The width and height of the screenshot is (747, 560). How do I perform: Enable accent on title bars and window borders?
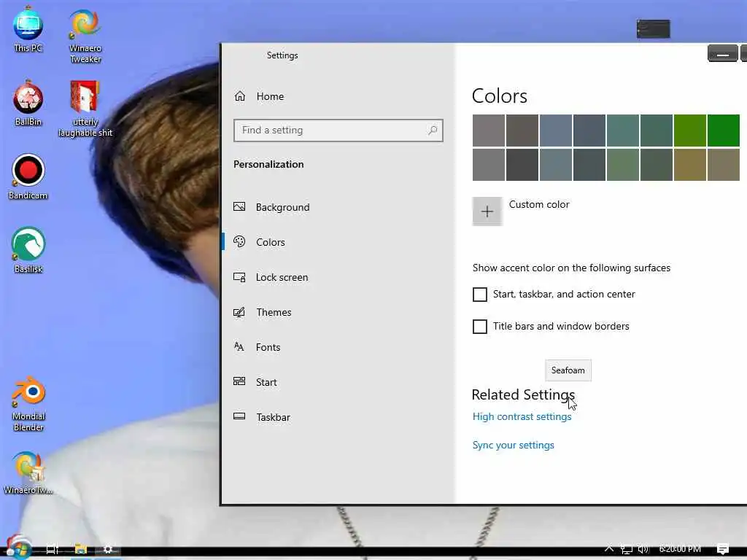tap(480, 327)
